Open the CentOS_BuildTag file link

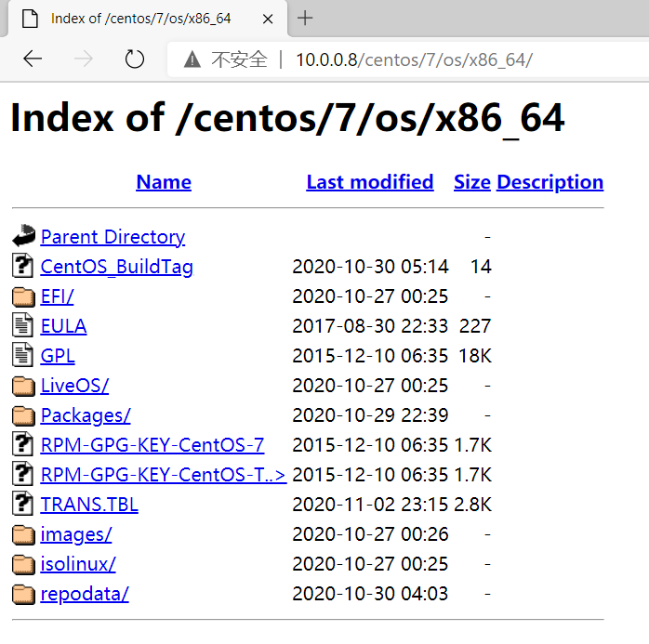pyautogui.click(x=117, y=267)
